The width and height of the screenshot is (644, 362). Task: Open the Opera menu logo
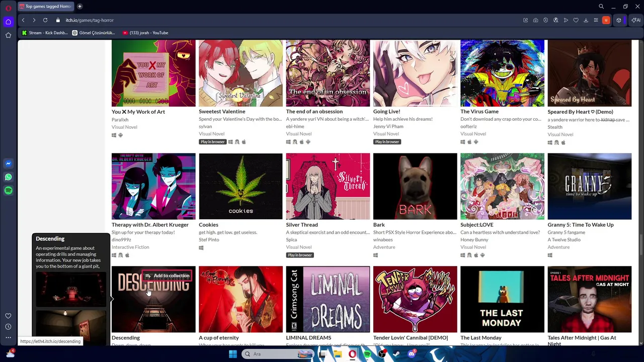pyautogui.click(x=8, y=7)
